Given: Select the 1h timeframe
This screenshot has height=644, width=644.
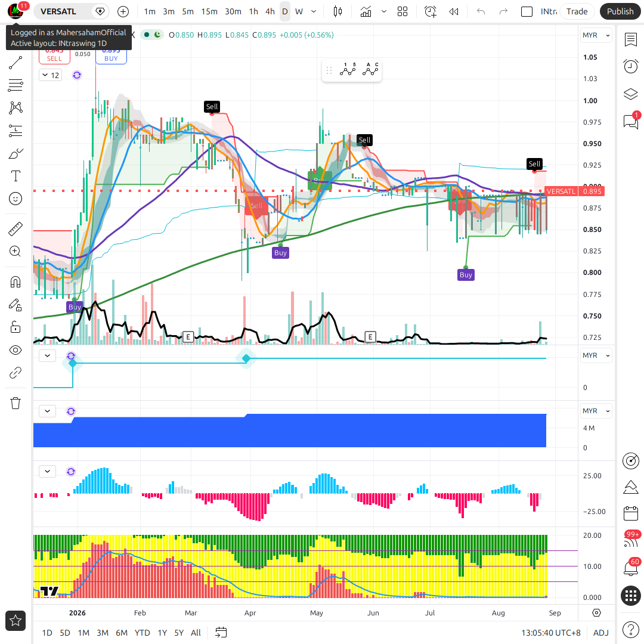Looking at the screenshot, I should click(253, 11).
